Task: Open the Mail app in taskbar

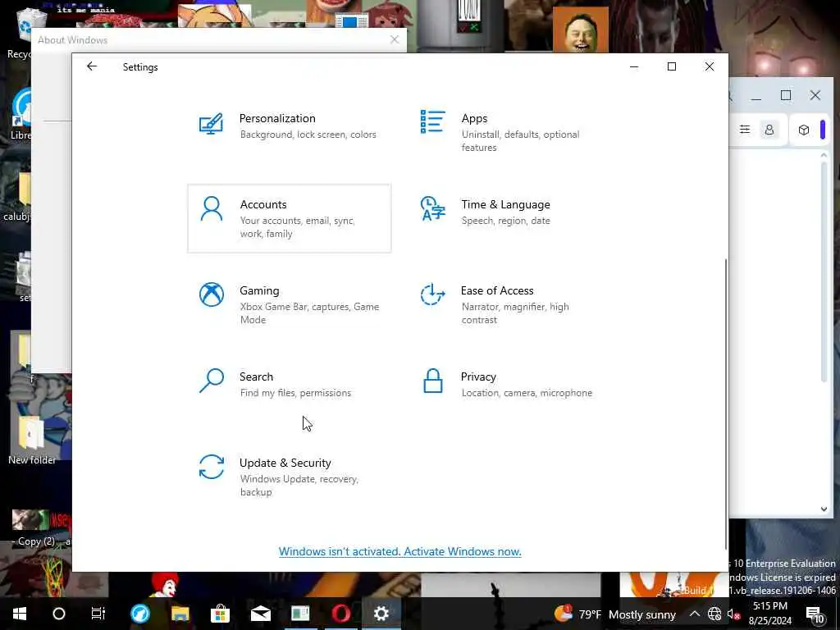Action: (260, 614)
